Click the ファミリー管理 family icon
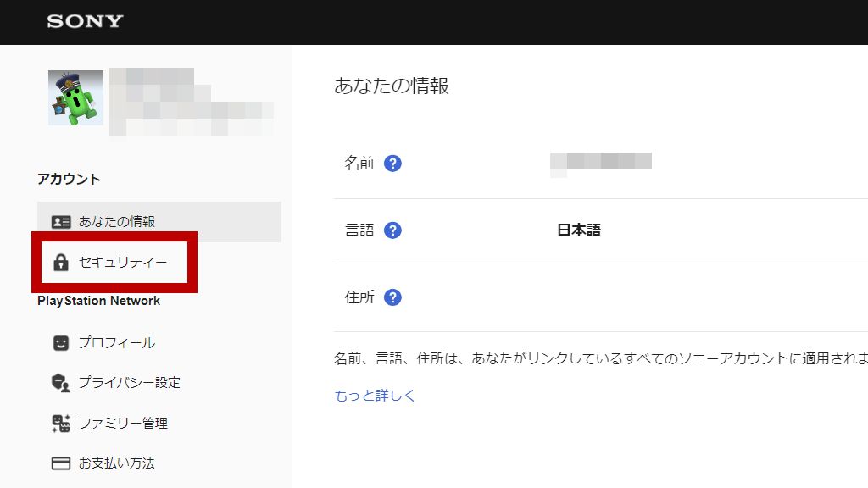Image resolution: width=868 pixels, height=488 pixels. (x=61, y=424)
